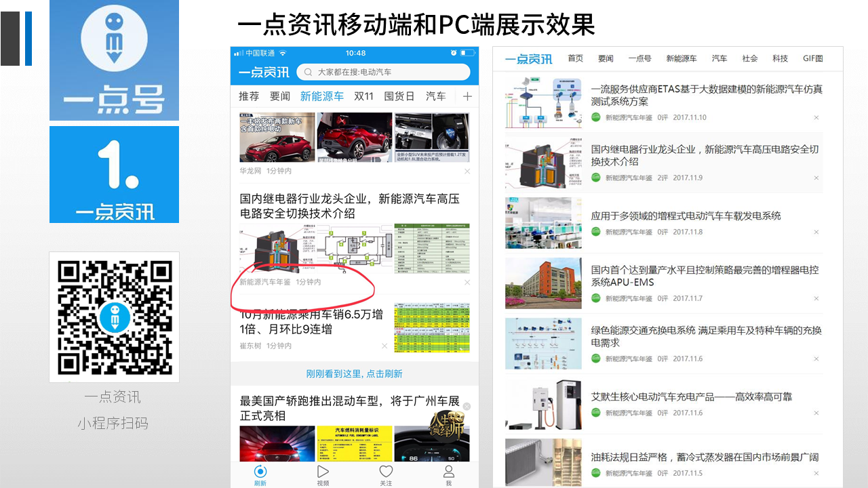
Task: Click the 一点号 logo tile
Action: point(114,60)
